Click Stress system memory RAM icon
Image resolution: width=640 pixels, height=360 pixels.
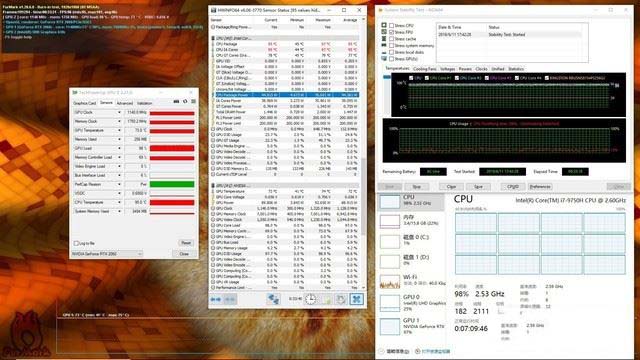point(384,45)
